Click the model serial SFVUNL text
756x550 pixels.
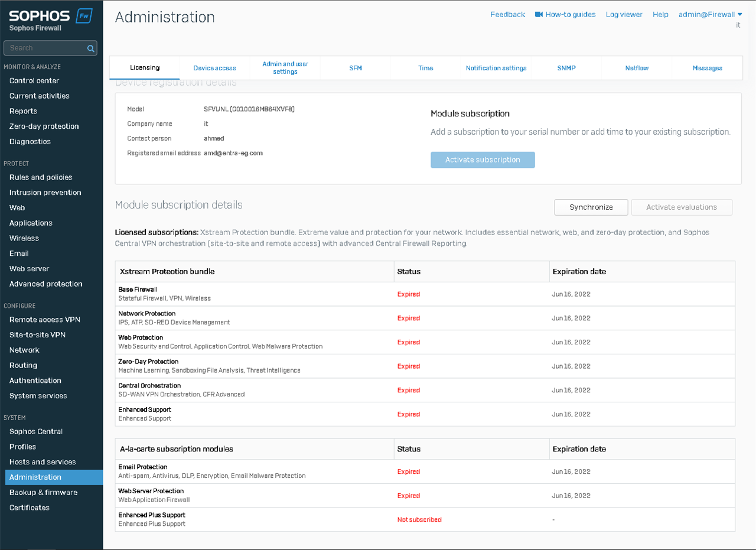coord(249,109)
